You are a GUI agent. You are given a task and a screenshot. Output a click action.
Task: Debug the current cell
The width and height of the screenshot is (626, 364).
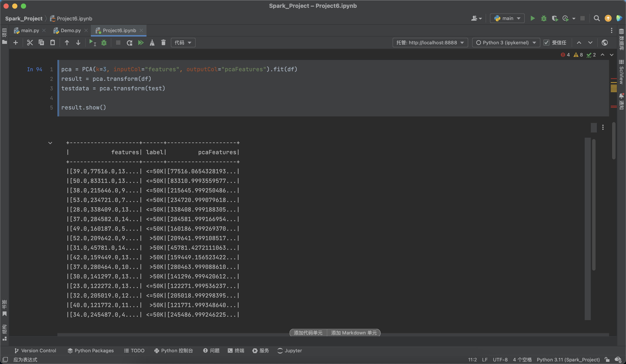tap(104, 43)
